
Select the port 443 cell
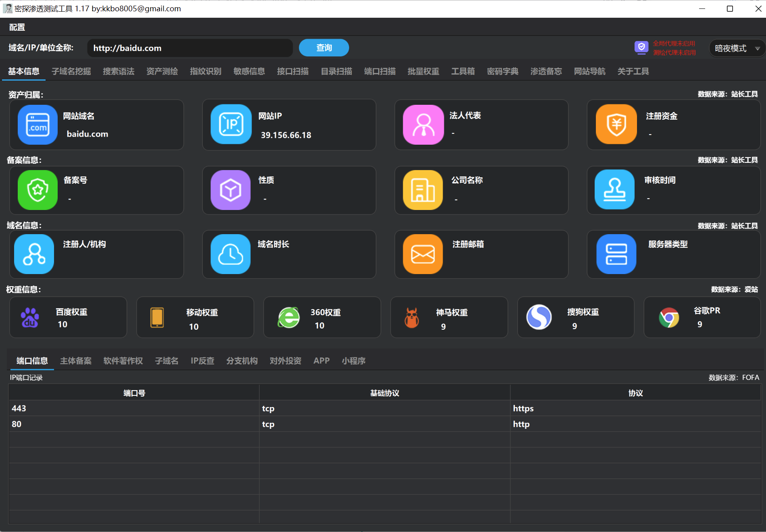click(134, 408)
